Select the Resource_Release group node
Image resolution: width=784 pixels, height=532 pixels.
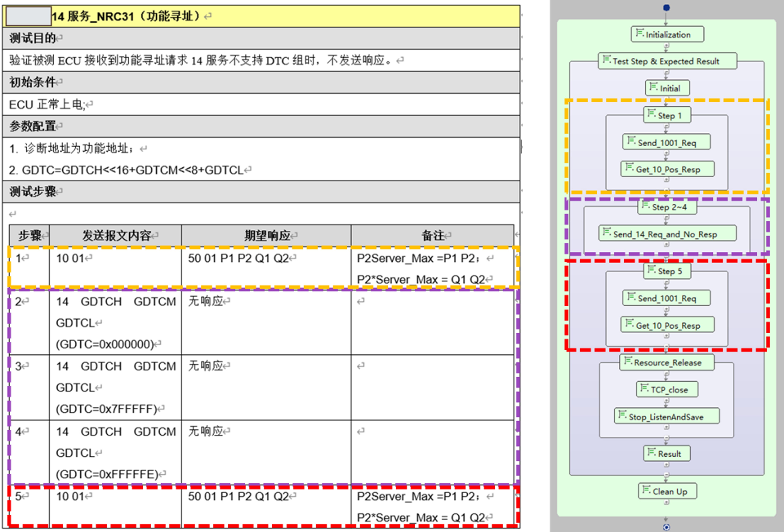pyautogui.click(x=667, y=363)
